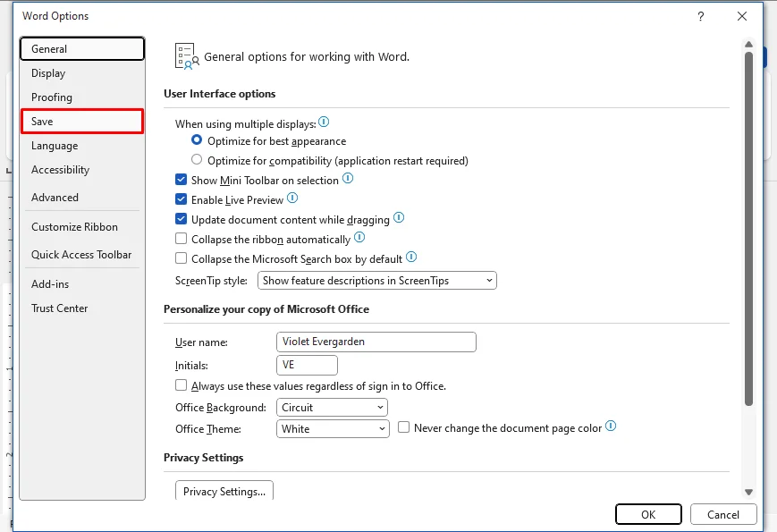Open the Office Background dropdown

tap(332, 408)
